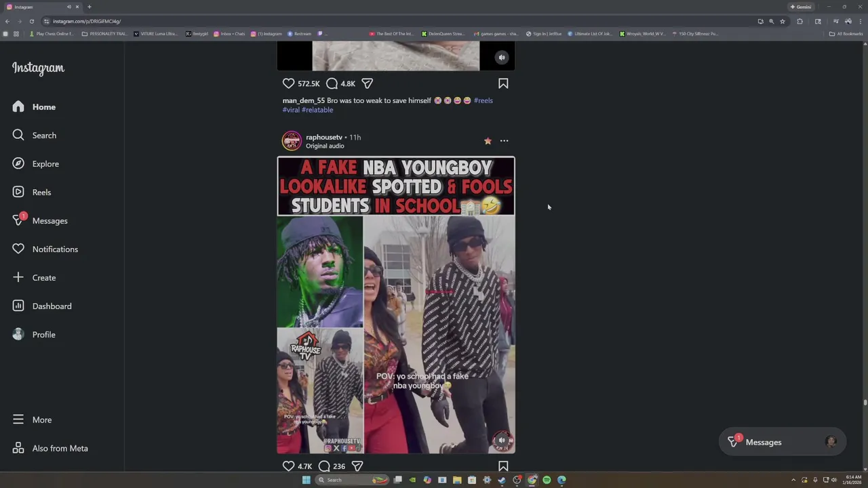Open the Windows Start menu

[x=306, y=480]
